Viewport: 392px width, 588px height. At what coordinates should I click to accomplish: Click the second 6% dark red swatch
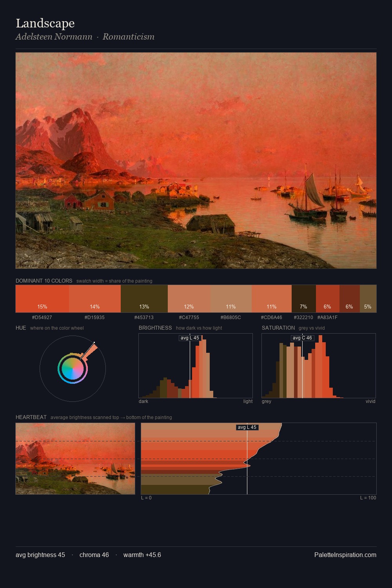tap(350, 299)
